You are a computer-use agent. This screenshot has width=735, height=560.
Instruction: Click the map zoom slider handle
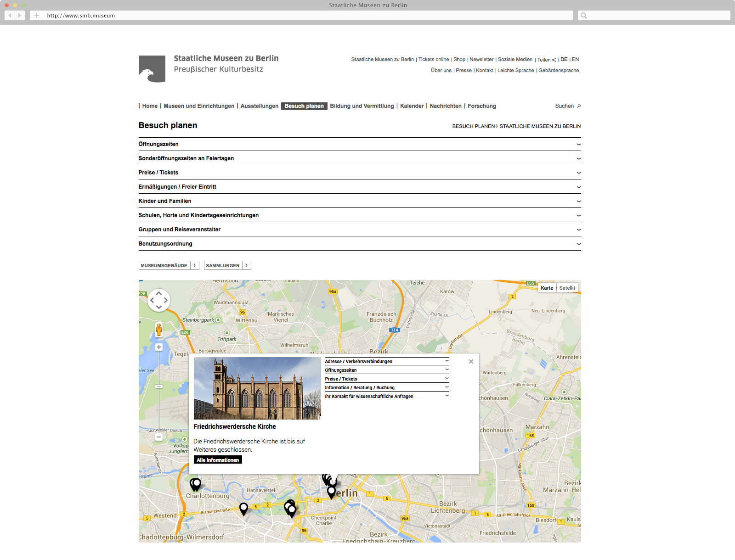click(159, 386)
